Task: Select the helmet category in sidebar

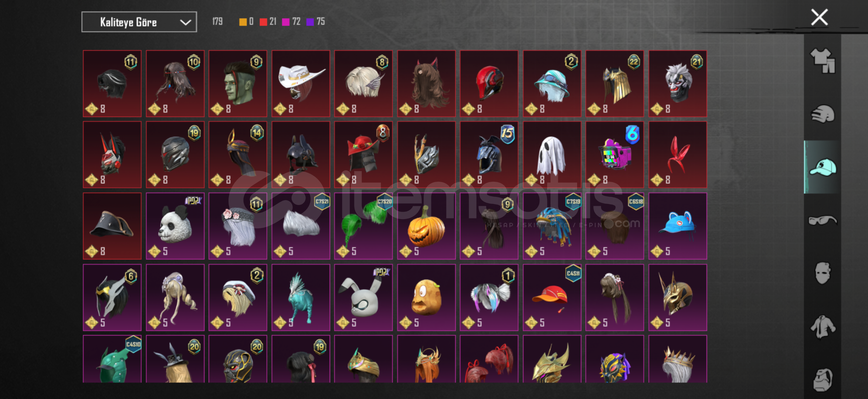Action: point(823,113)
